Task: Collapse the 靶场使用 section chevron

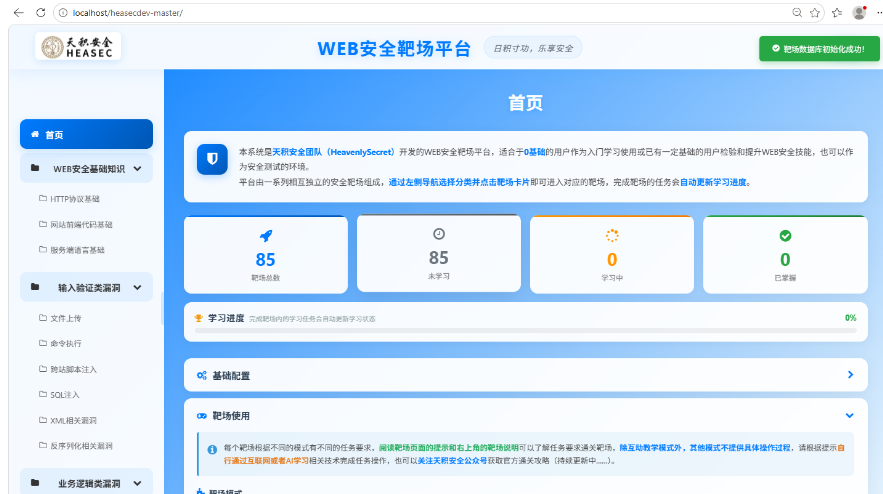Action: 850,416
